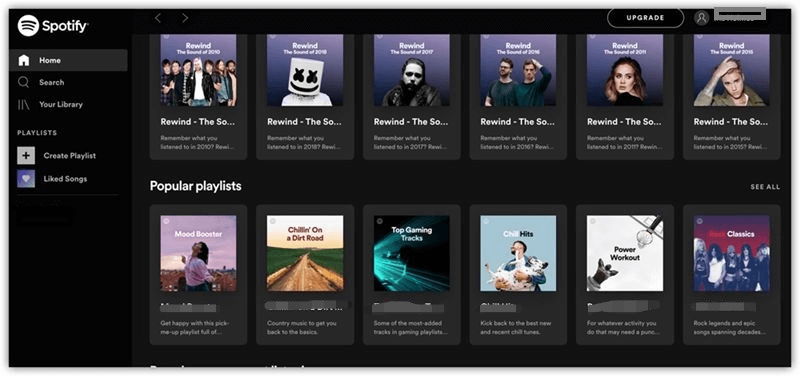Open the Liked Songs label
Screen dimensions: 800x376
pos(65,179)
